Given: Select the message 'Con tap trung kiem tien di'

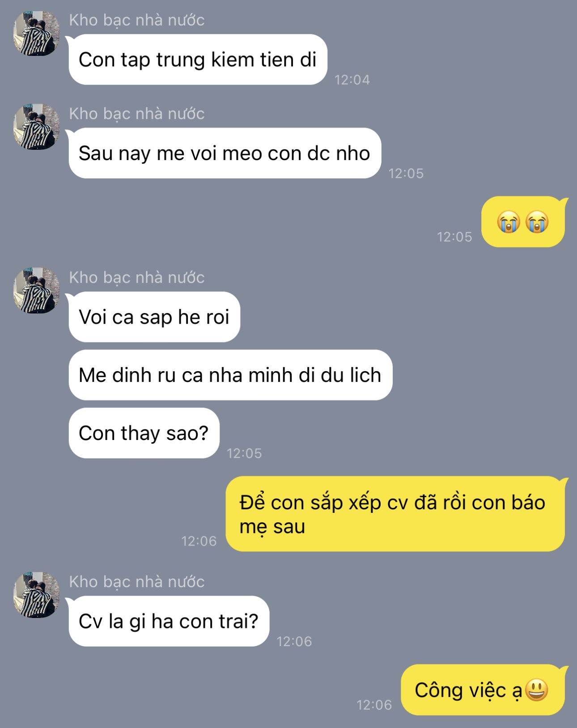Looking at the screenshot, I should pyautogui.click(x=198, y=59).
